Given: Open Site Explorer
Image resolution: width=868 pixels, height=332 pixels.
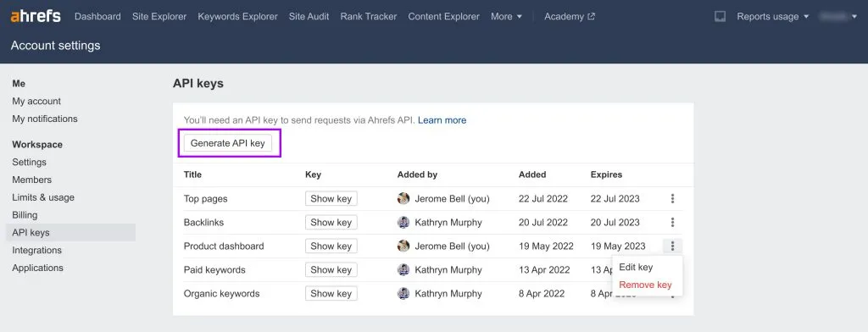Looking at the screenshot, I should (159, 17).
